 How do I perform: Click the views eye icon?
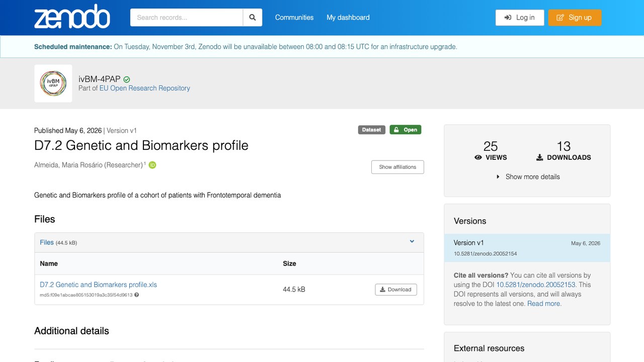[x=478, y=157]
